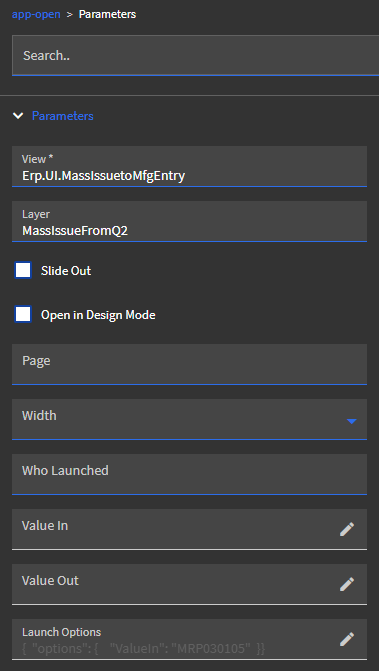Click the Width combo box field
This screenshot has height=671, width=379.
point(190,419)
